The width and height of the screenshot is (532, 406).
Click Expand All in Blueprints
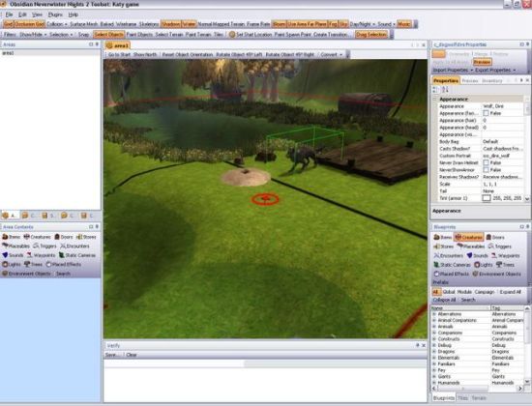pyautogui.click(x=510, y=292)
